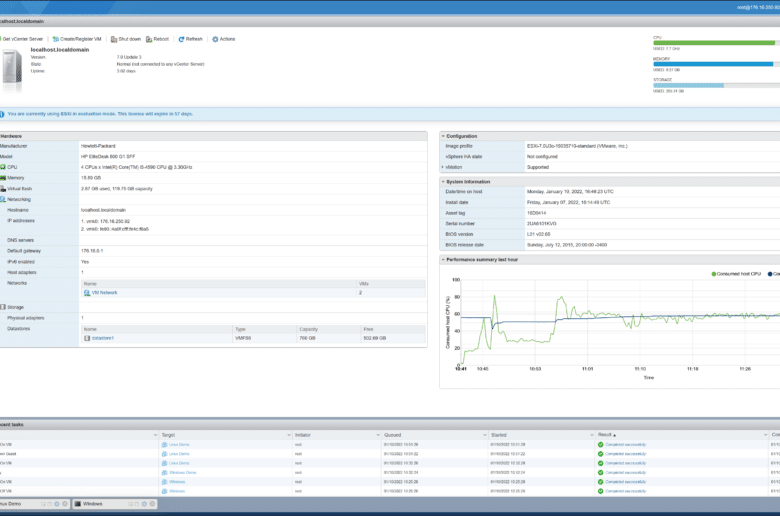Close the Linux Demo bottom tab

[65, 504]
